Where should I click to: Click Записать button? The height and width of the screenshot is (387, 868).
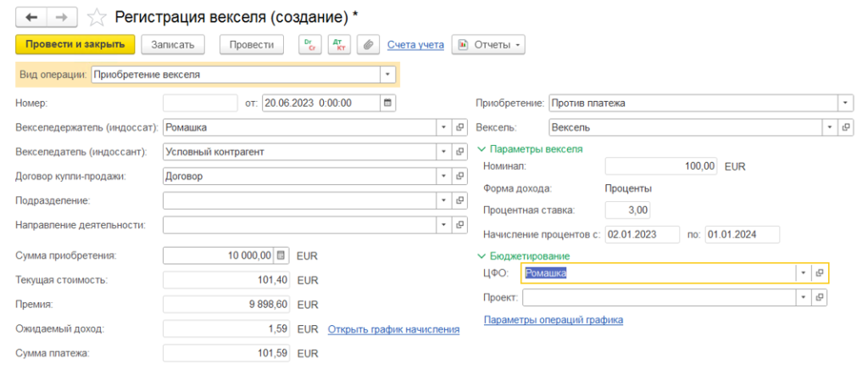[x=173, y=45]
